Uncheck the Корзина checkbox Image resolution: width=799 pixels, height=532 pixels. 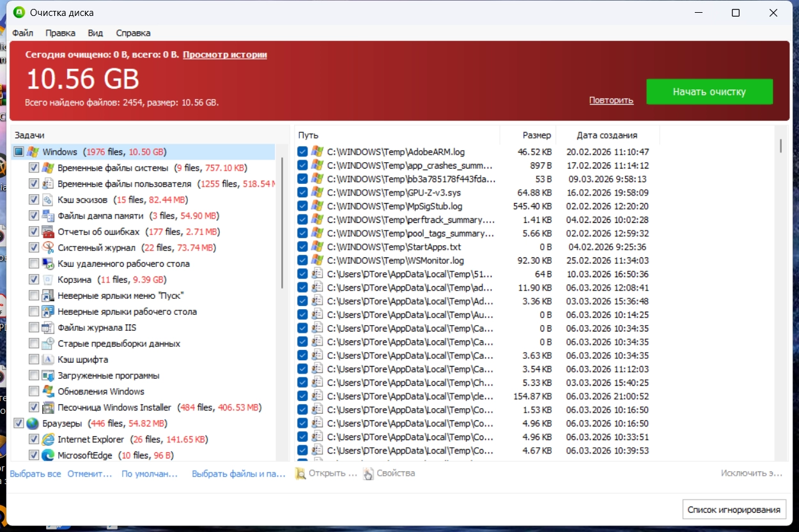click(34, 280)
